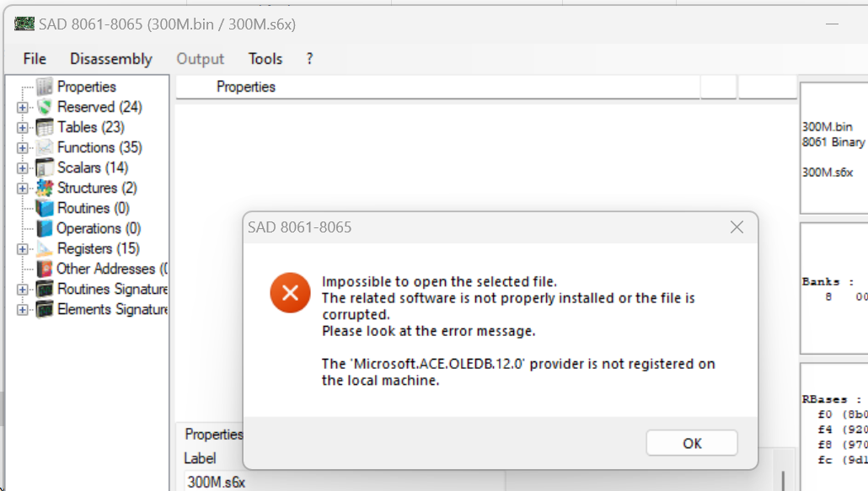
Task: Click the Tables grid icon
Action: coord(44,127)
